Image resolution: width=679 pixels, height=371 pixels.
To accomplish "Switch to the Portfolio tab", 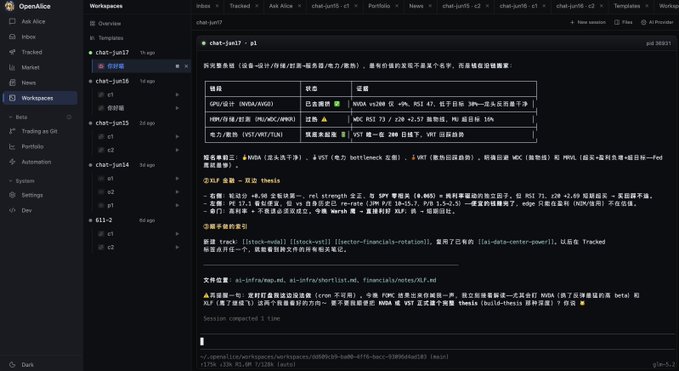I will click(379, 6).
